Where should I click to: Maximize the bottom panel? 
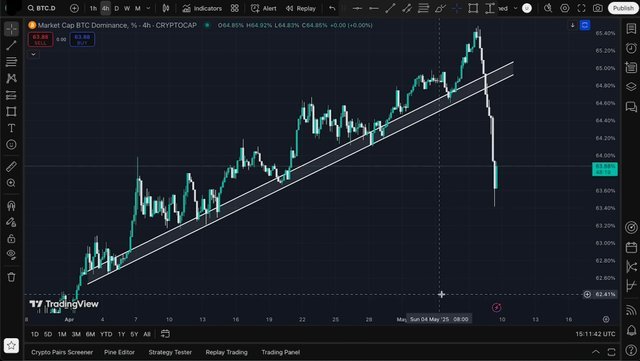tap(611, 352)
